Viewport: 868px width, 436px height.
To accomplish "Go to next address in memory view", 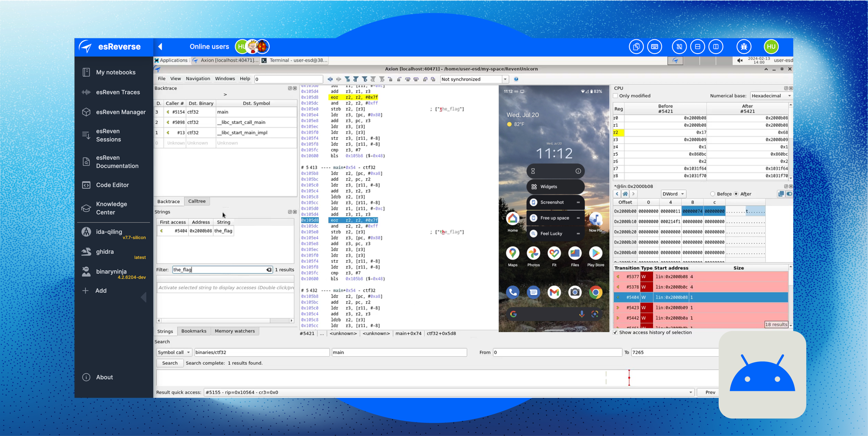I will (x=633, y=194).
